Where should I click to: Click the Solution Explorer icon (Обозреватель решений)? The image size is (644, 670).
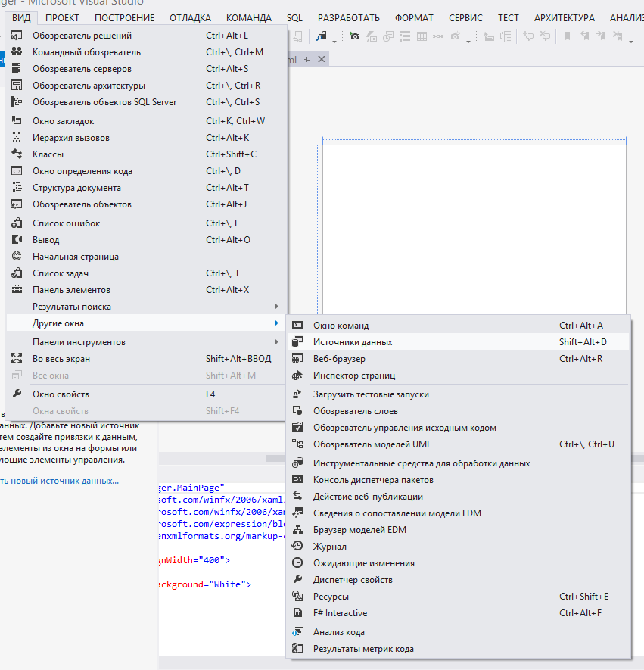point(17,36)
